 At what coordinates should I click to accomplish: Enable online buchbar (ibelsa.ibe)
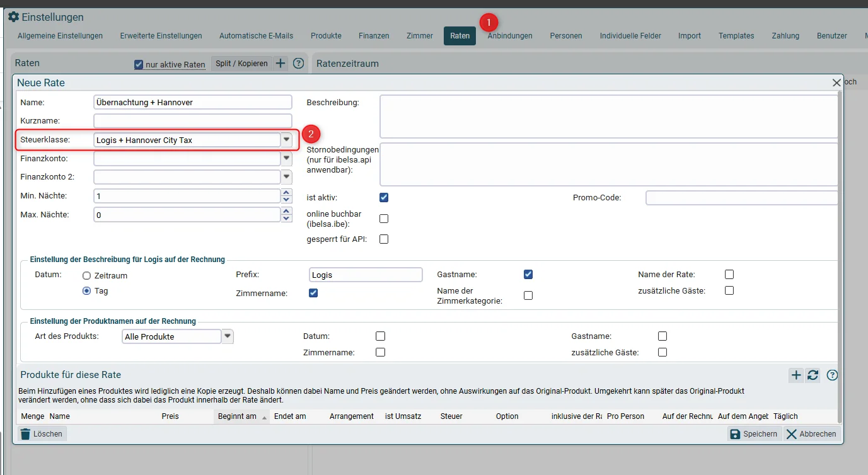pyautogui.click(x=384, y=219)
